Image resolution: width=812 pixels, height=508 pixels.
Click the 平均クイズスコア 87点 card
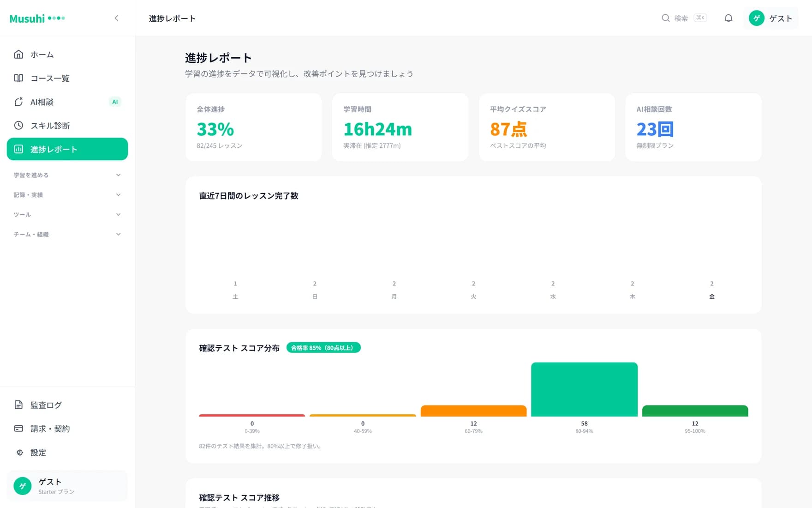pyautogui.click(x=547, y=127)
